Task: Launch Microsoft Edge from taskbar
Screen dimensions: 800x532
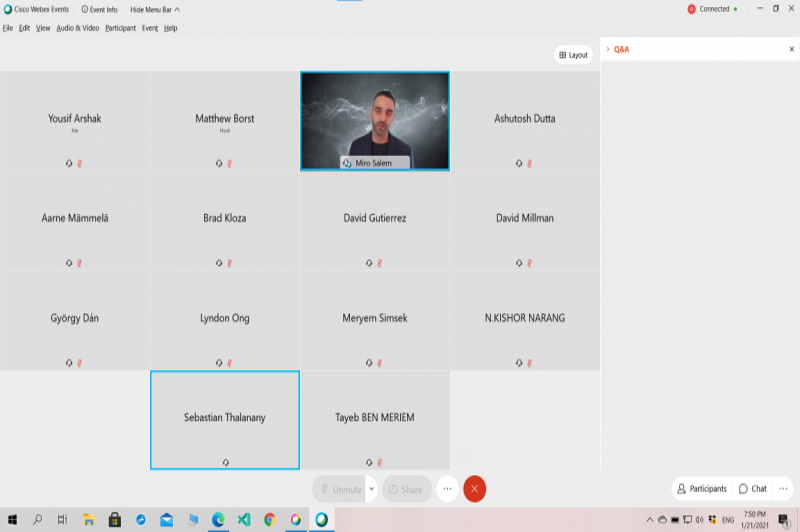Action: (x=217, y=520)
